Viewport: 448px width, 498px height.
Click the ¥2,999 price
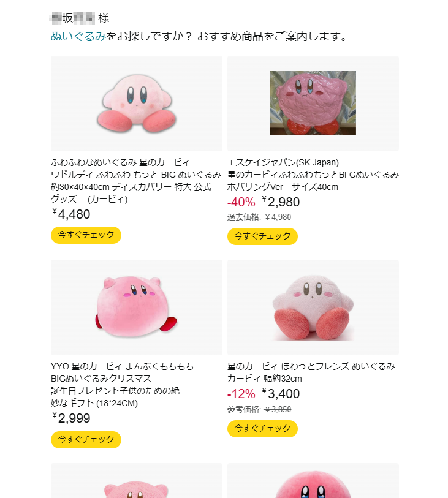(x=72, y=419)
